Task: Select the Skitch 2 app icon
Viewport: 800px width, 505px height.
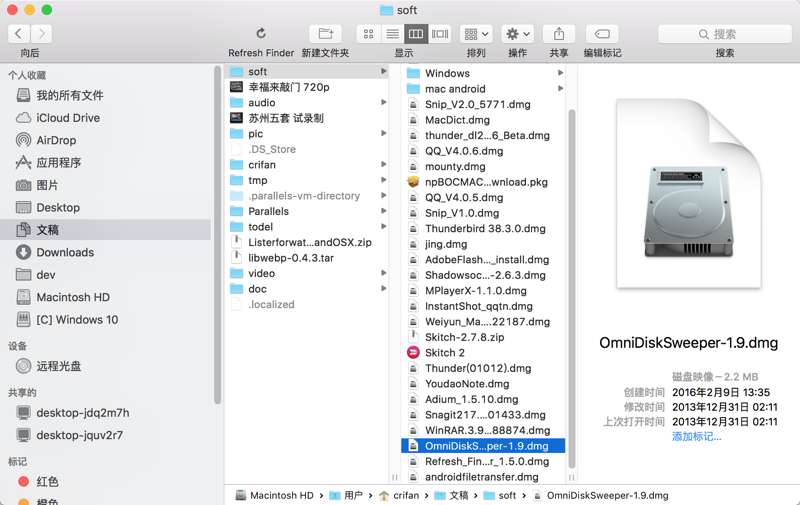Action: click(413, 353)
